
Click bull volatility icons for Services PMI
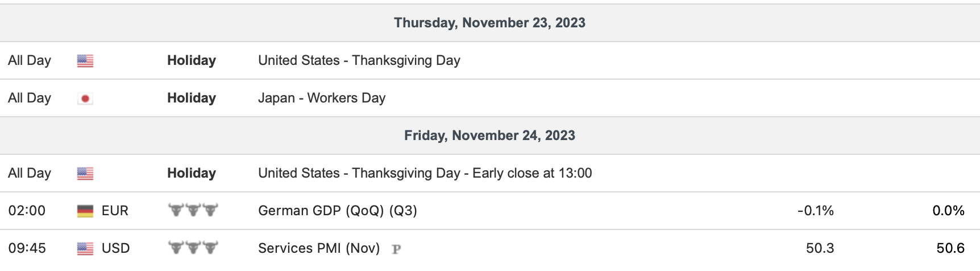tap(193, 248)
